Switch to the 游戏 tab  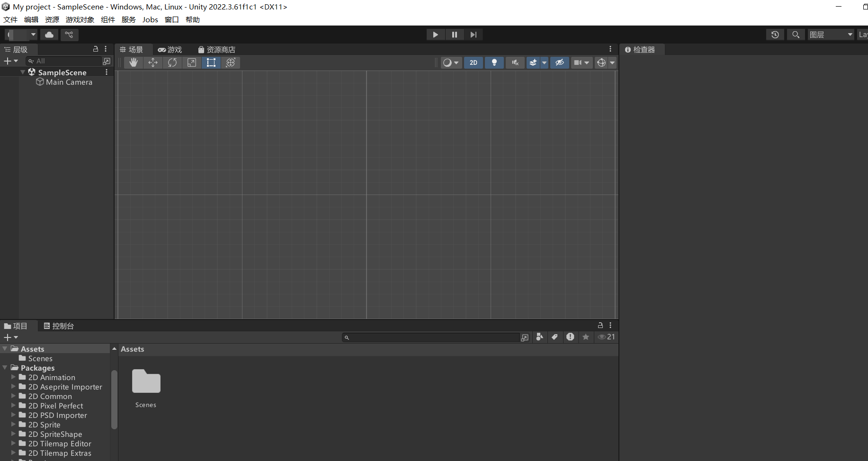tap(170, 49)
